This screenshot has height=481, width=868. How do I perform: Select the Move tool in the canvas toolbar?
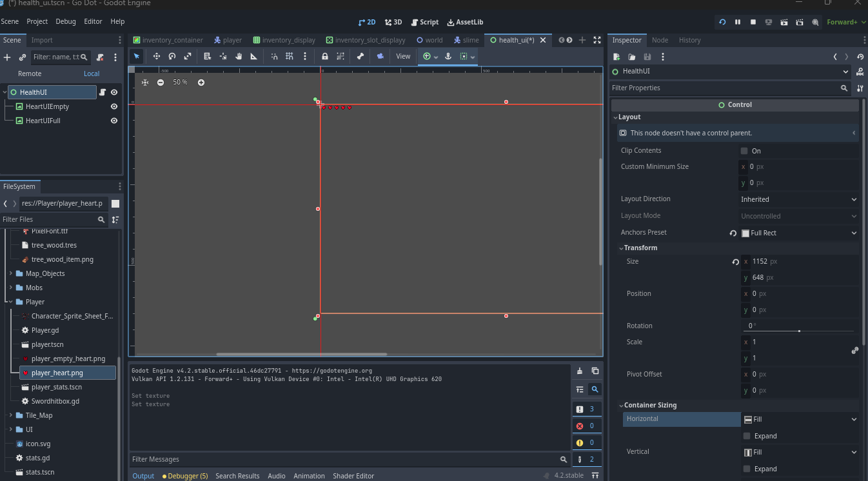click(156, 56)
